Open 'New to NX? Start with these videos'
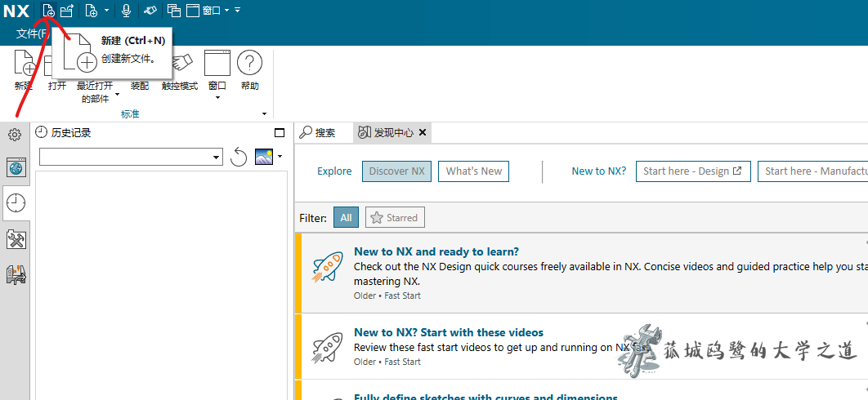The width and height of the screenshot is (868, 400). [x=449, y=332]
